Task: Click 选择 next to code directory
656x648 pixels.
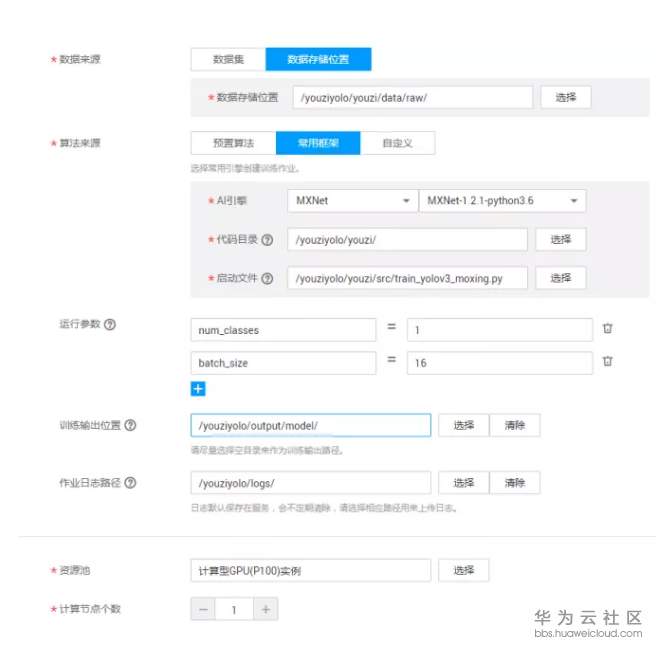Action: point(561,240)
